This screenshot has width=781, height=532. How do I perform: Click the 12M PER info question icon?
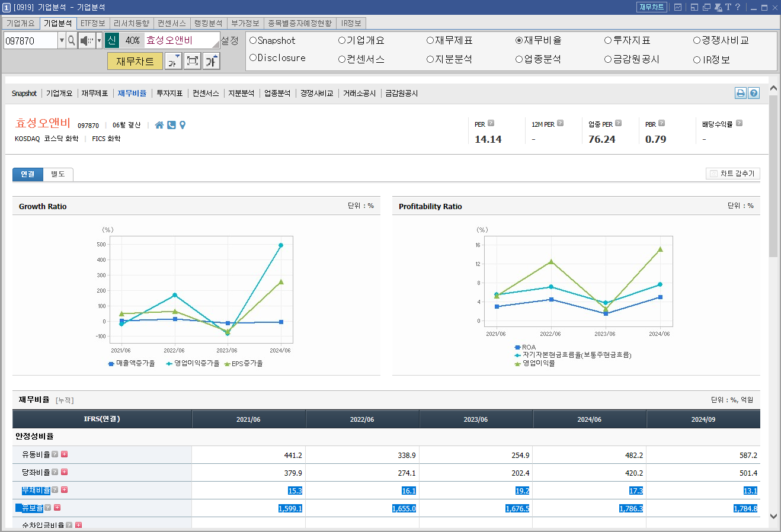(560, 123)
